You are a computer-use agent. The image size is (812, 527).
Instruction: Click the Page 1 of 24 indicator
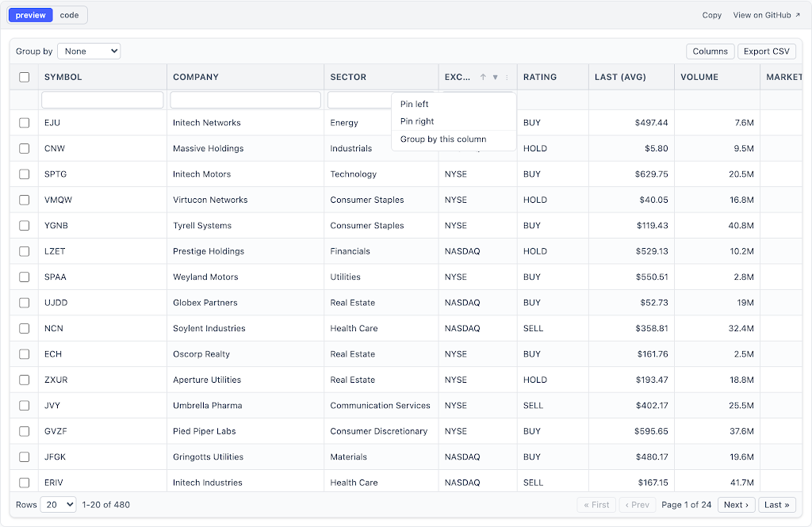coord(686,505)
